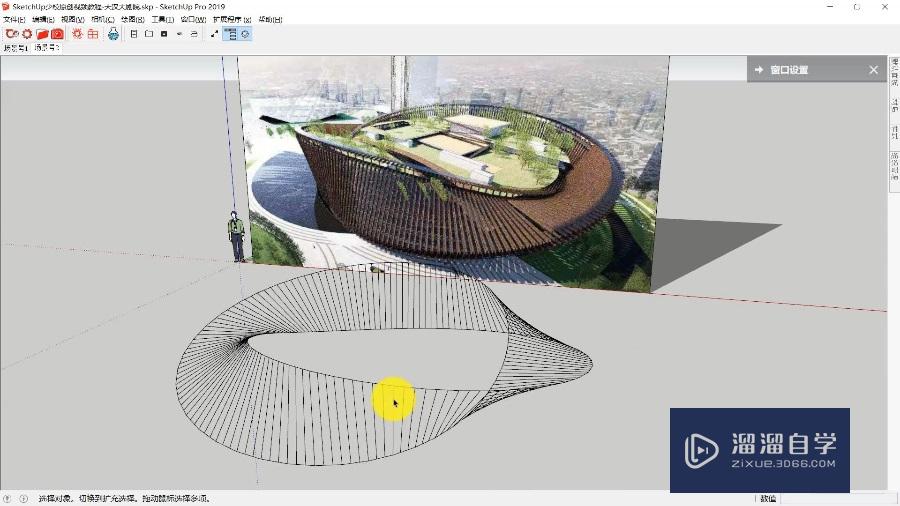Close the 窗口设置 panel
Image resolution: width=900 pixels, height=506 pixels.
point(874,69)
